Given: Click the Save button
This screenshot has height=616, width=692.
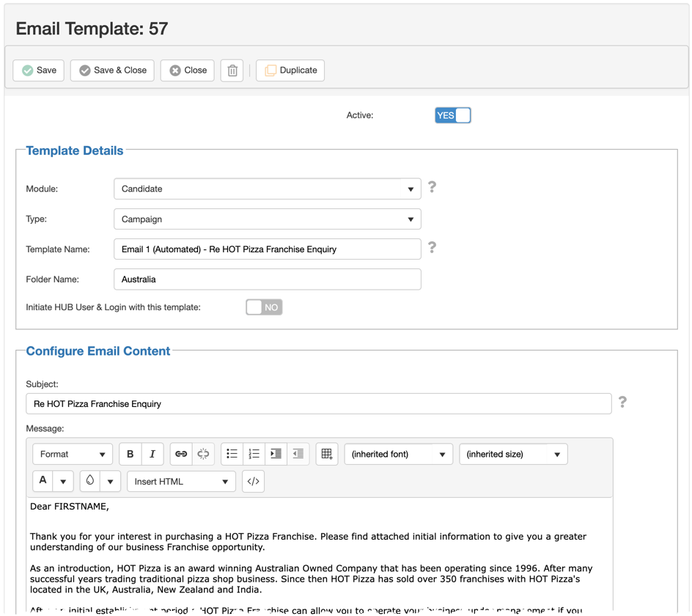Looking at the screenshot, I should click(38, 70).
